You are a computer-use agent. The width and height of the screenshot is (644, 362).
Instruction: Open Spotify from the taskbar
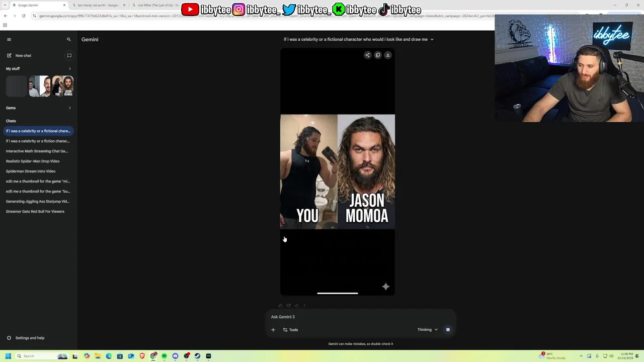click(x=164, y=356)
